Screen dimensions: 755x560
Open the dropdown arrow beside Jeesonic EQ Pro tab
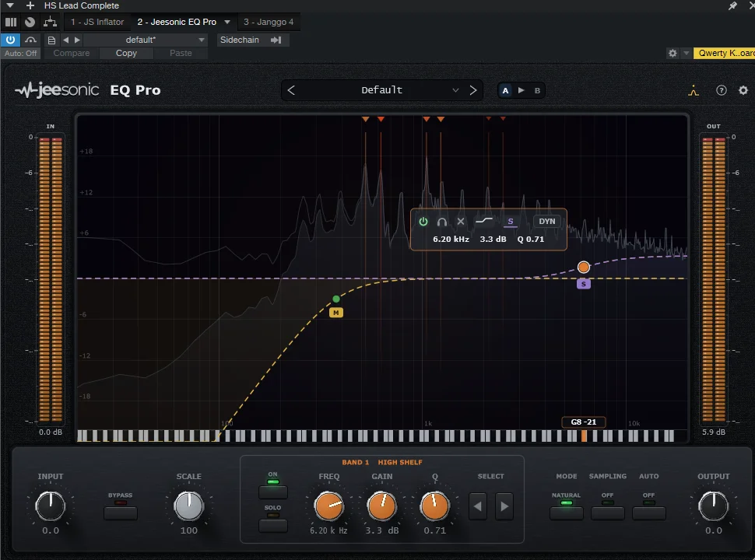[x=227, y=22]
